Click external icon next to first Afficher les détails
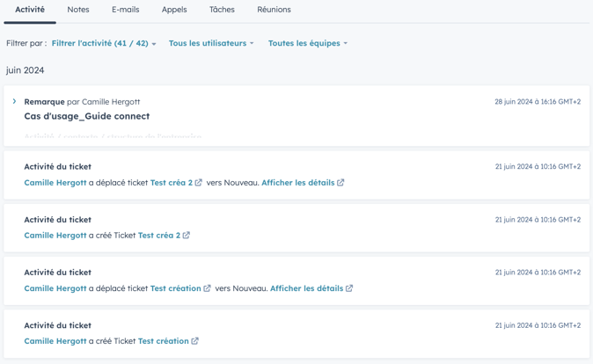Viewport: 593px width, 364px height. (340, 183)
